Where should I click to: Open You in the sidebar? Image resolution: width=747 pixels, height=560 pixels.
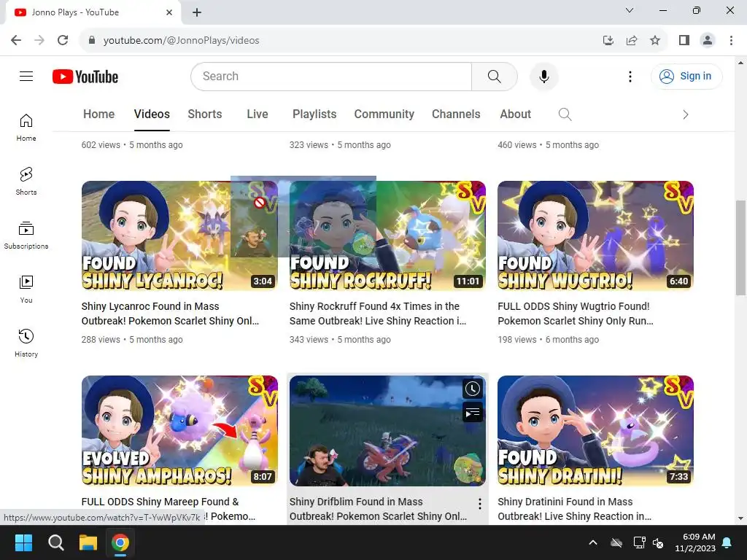tap(26, 289)
